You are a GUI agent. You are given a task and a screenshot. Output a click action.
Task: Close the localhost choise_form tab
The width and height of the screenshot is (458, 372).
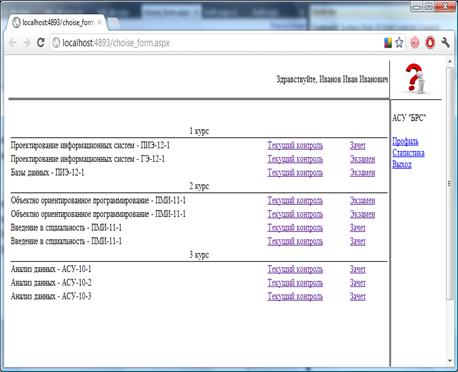(x=99, y=23)
